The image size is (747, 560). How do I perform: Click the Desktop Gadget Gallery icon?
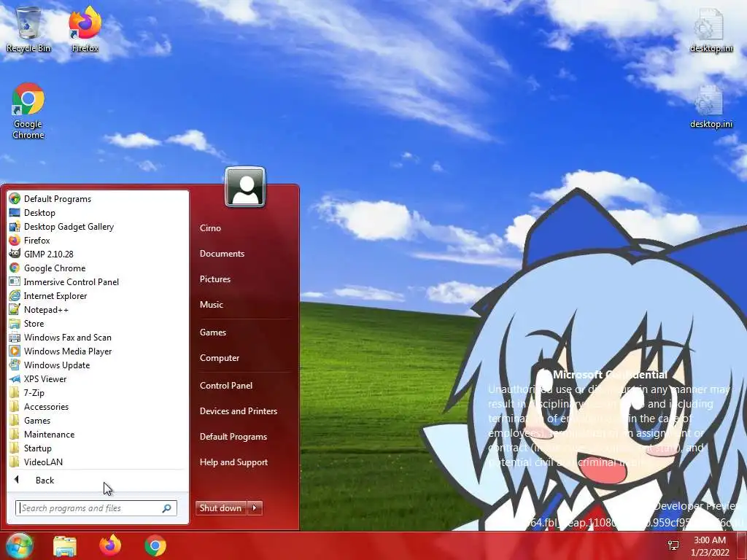(15, 226)
